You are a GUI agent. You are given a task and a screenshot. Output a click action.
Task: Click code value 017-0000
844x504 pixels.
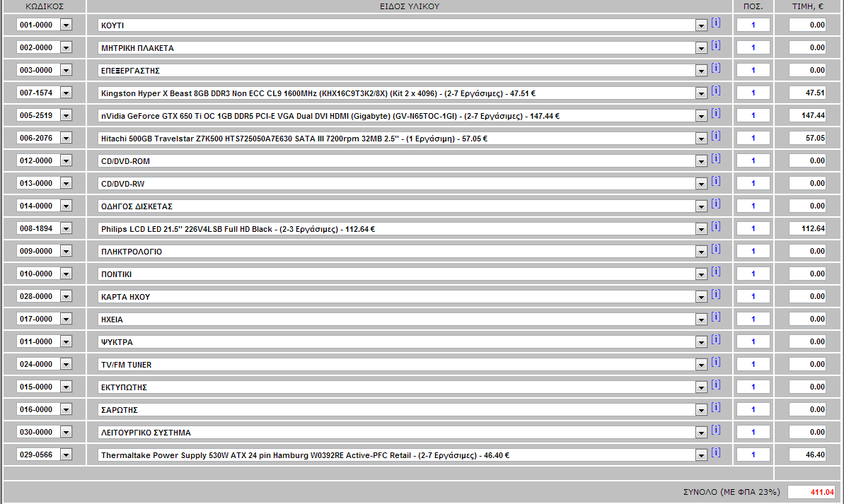tap(36, 319)
